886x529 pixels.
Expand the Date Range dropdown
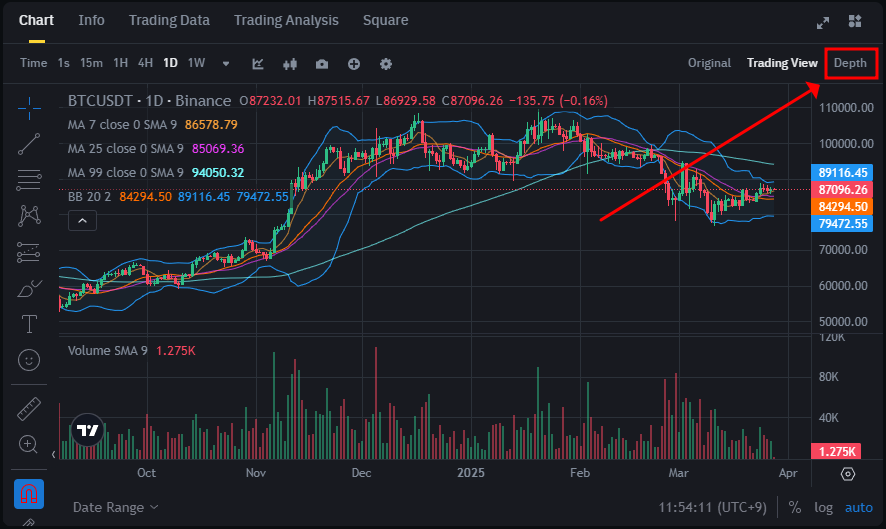(116, 507)
